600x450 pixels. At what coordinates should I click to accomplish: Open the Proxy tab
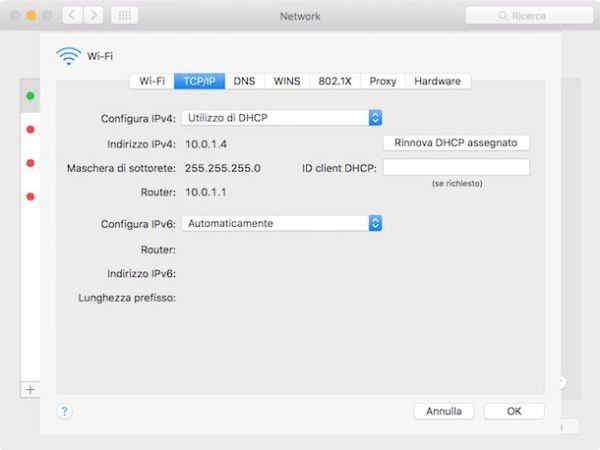pyautogui.click(x=383, y=81)
